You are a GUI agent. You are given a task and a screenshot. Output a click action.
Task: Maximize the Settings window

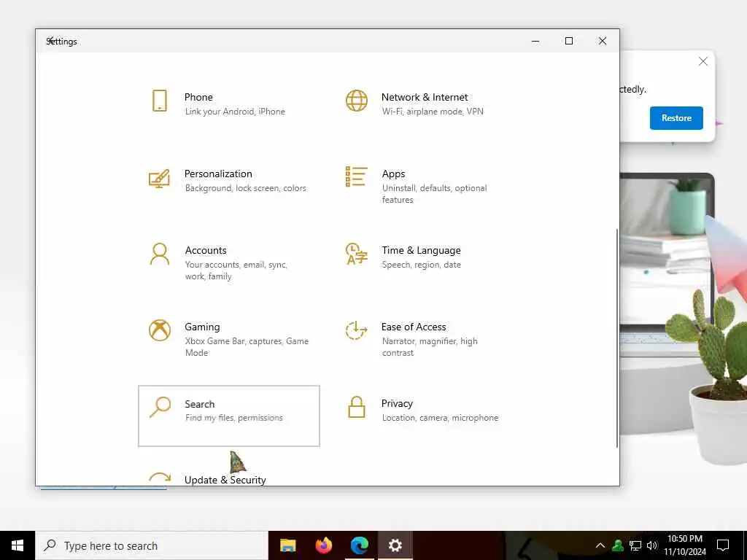click(x=569, y=41)
